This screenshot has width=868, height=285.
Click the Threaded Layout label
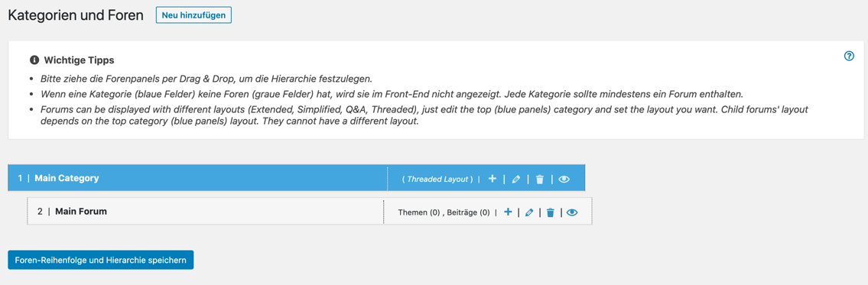pos(438,180)
